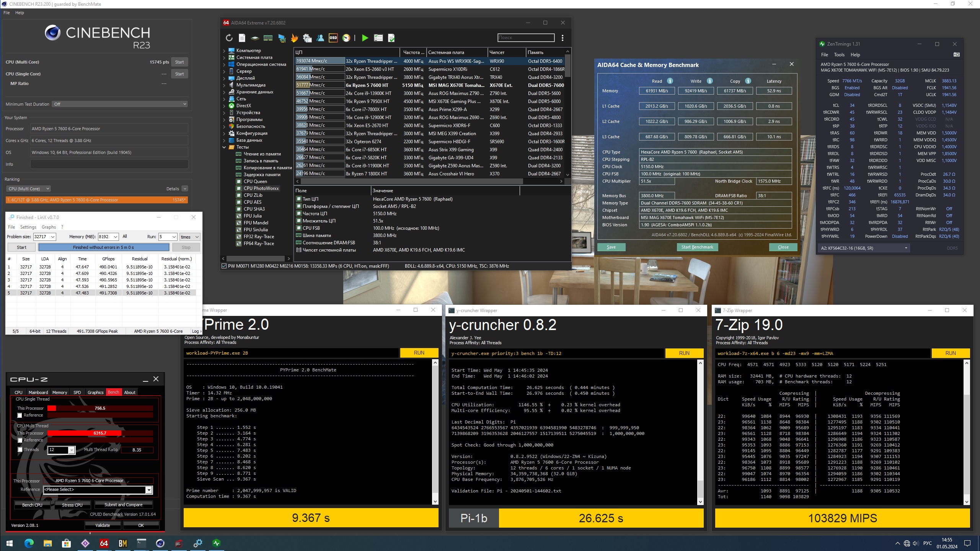Click the AIDA64 search input field
Image resolution: width=980 pixels, height=551 pixels.
click(x=525, y=38)
